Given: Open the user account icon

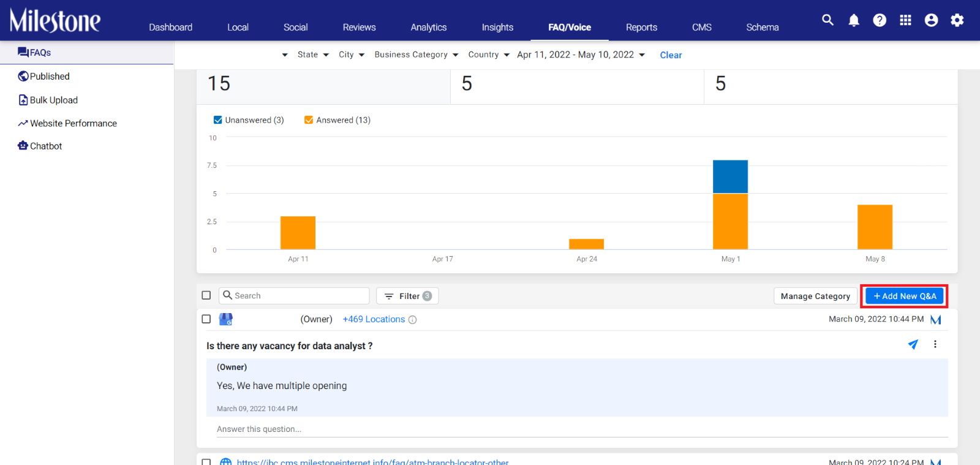Looking at the screenshot, I should (931, 20).
